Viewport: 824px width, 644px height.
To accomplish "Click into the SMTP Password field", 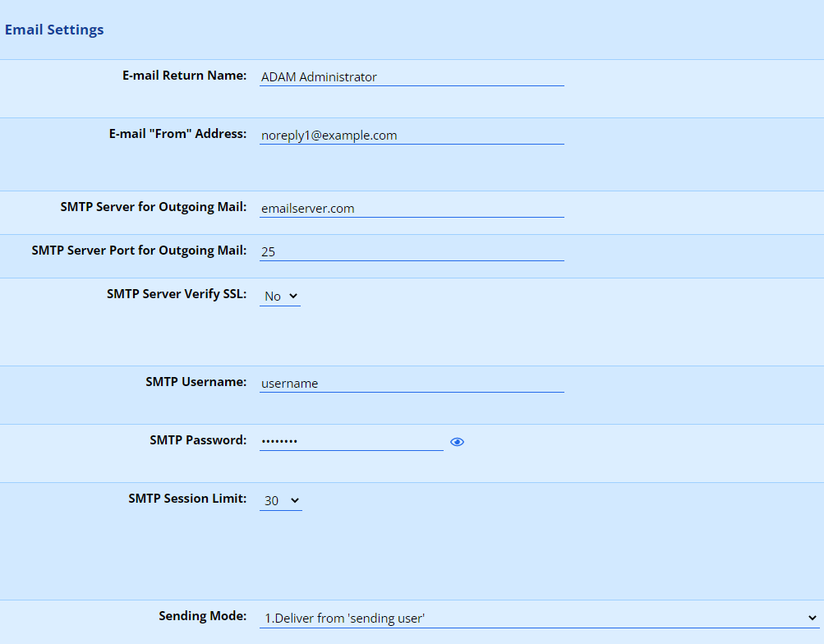I will [x=351, y=442].
